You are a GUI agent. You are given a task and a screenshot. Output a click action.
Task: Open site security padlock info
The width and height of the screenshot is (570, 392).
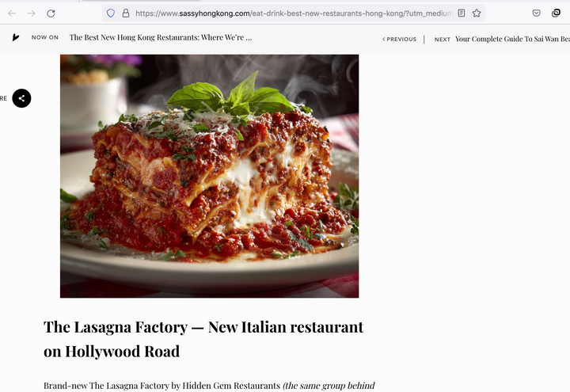click(126, 13)
